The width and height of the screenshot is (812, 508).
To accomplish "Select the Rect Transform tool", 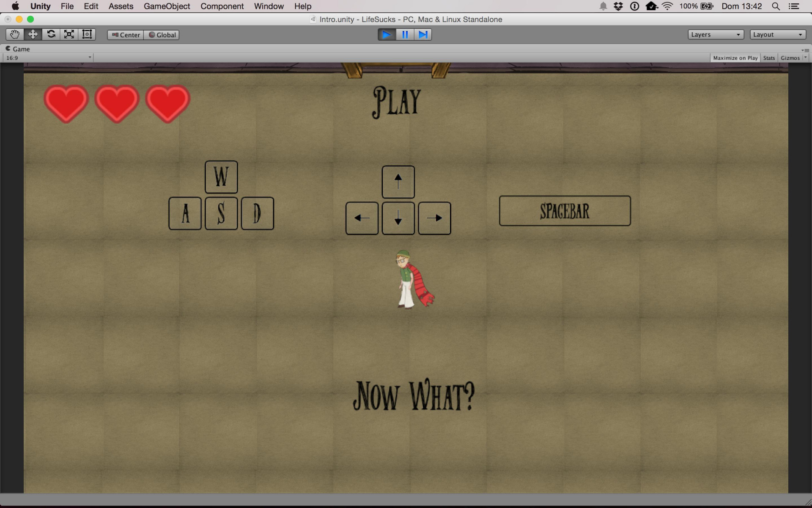I will [x=87, y=34].
